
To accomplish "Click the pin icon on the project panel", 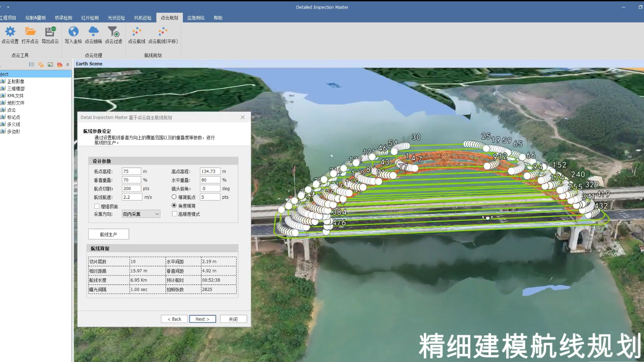I will coord(67,64).
